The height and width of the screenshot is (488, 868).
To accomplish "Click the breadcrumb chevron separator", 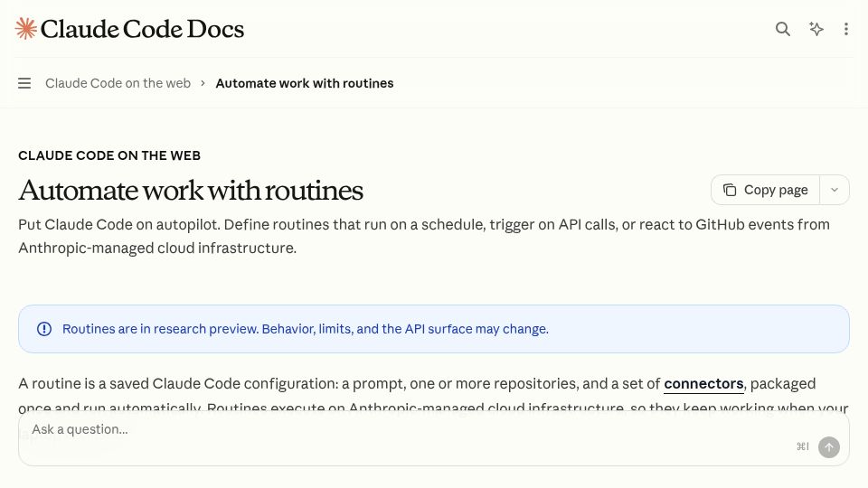I will [x=203, y=83].
